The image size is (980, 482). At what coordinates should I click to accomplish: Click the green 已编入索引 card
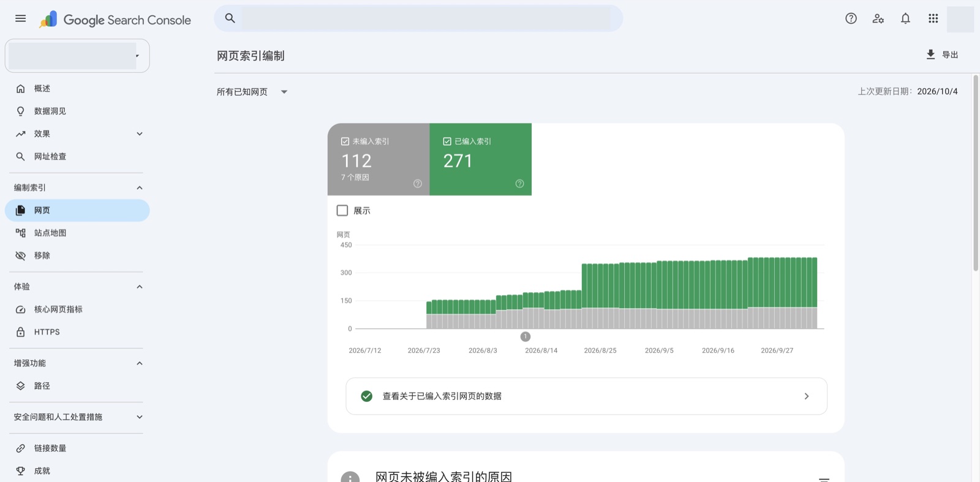[481, 159]
